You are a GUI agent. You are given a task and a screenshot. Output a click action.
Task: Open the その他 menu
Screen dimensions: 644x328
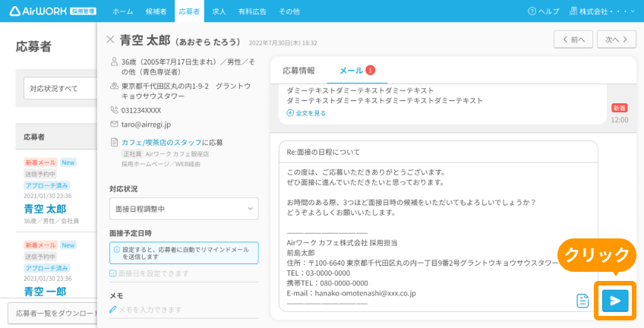[289, 11]
